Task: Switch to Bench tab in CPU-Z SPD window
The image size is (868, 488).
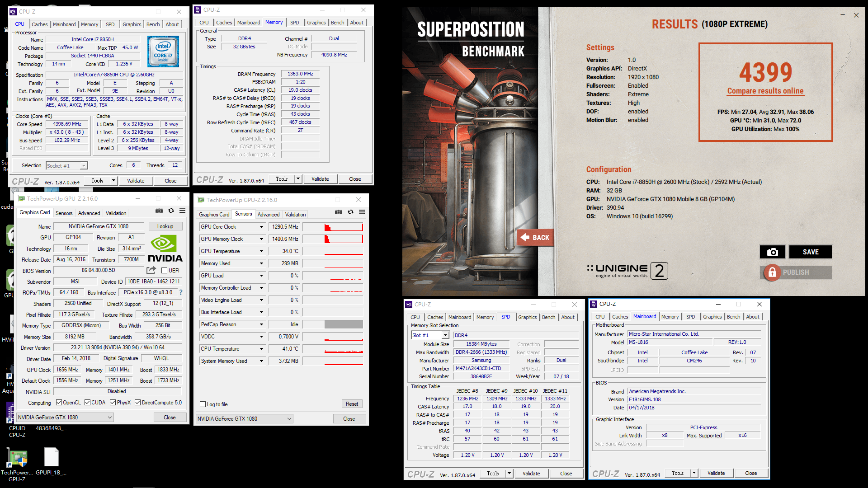Action: [x=548, y=317]
